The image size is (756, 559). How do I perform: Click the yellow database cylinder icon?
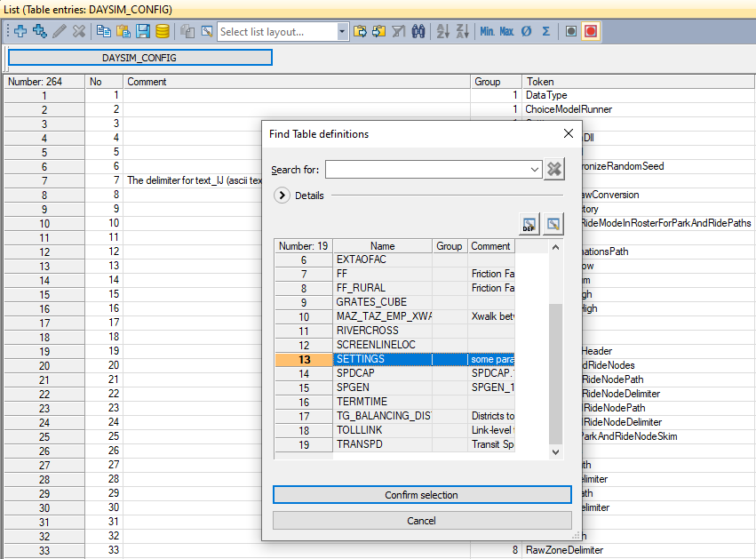click(162, 31)
